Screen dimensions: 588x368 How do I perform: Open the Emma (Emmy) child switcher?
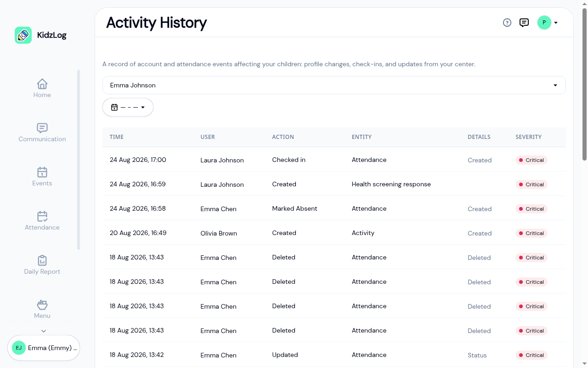(x=44, y=348)
